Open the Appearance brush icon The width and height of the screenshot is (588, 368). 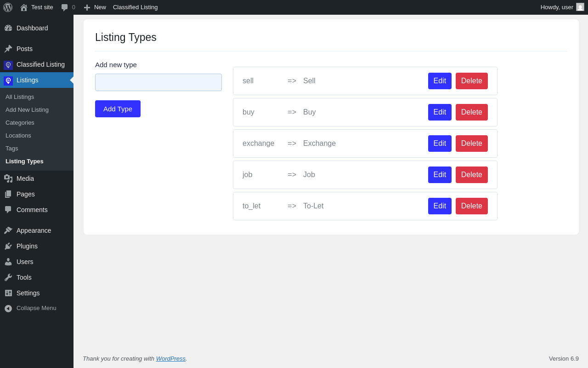tap(8, 230)
